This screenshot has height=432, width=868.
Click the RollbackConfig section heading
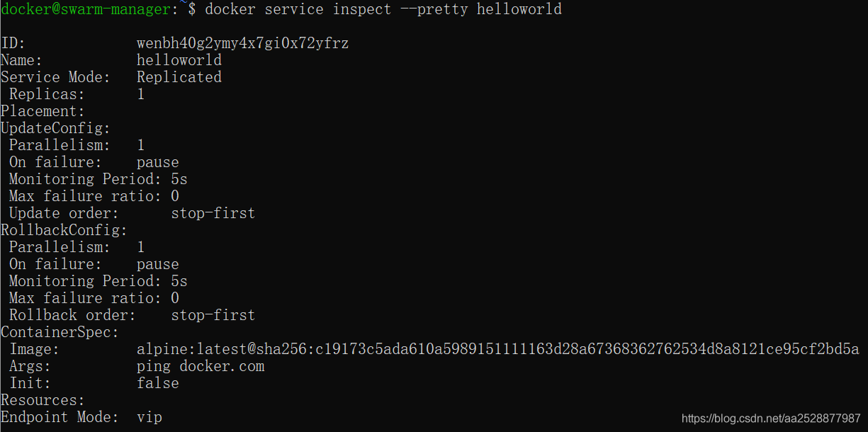[x=64, y=230]
